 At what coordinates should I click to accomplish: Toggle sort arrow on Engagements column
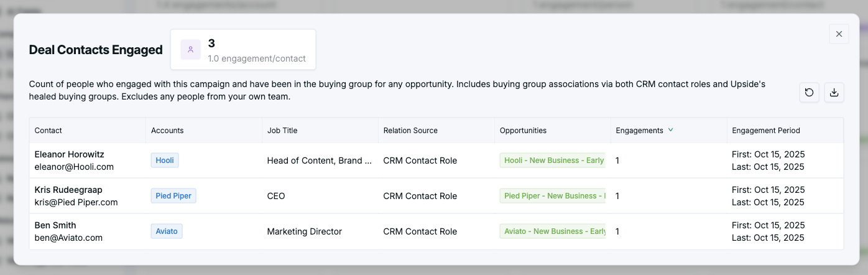click(x=670, y=130)
